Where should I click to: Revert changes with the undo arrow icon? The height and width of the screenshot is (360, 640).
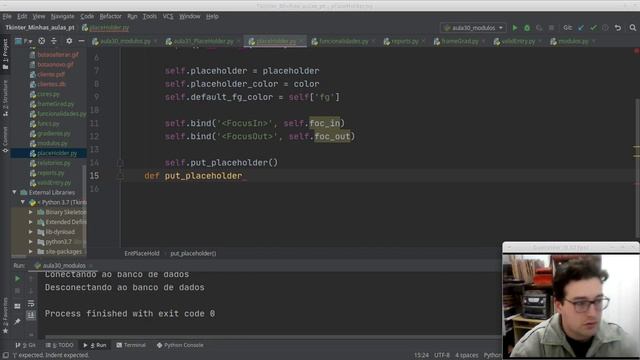coord(618,28)
